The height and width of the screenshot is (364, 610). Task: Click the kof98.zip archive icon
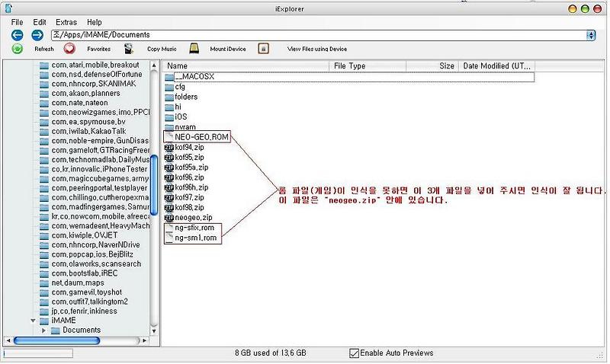pyautogui.click(x=169, y=208)
